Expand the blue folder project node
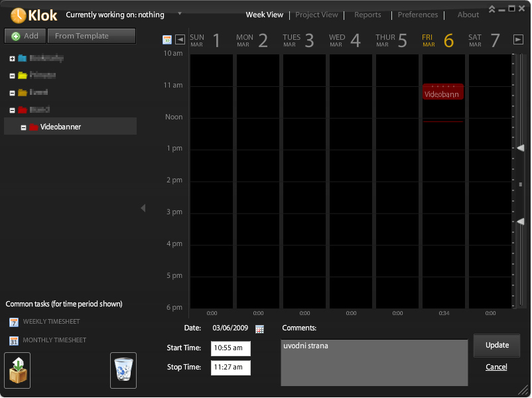This screenshot has width=532, height=398. [x=12, y=58]
